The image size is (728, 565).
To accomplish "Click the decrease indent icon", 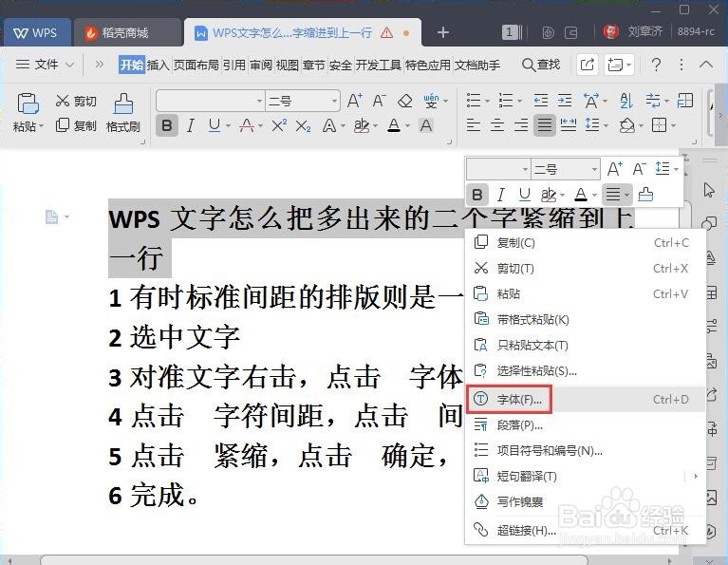I will [540, 101].
